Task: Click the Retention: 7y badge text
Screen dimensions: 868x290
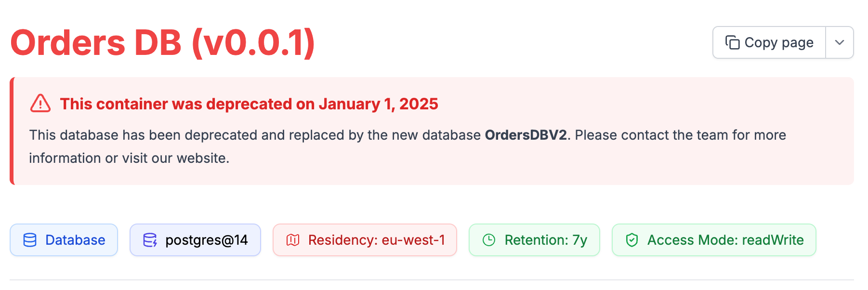Action: pyautogui.click(x=546, y=240)
